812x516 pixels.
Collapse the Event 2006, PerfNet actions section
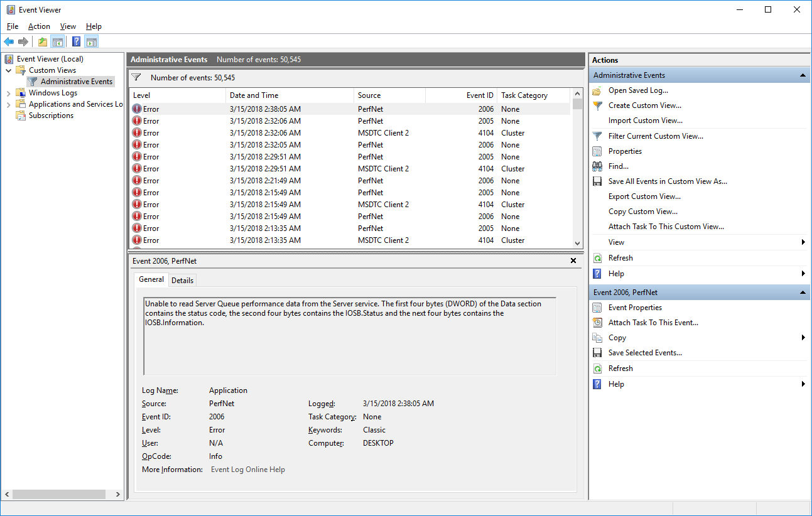[x=803, y=293]
